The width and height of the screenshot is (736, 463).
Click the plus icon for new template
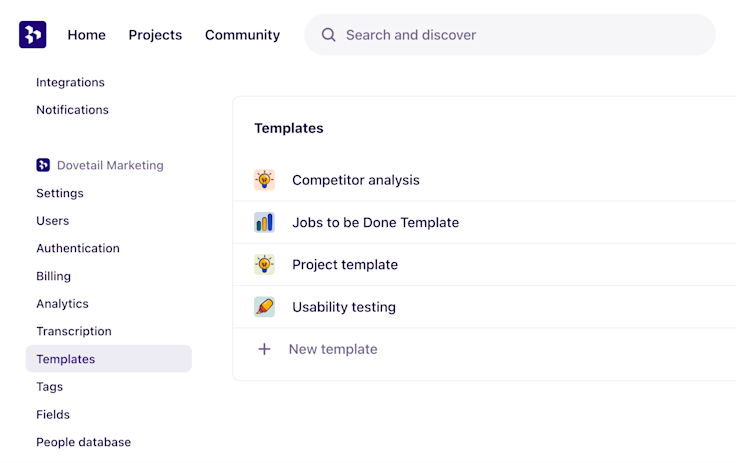click(264, 349)
